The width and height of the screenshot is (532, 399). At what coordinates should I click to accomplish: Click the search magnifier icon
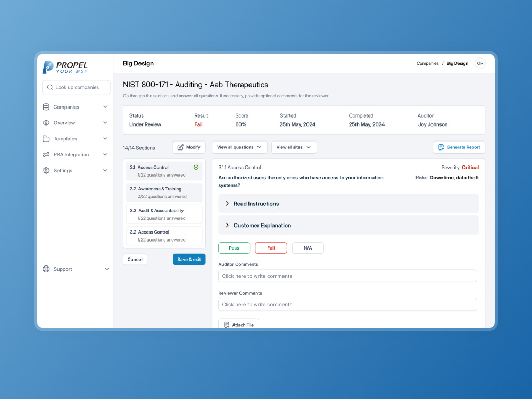click(x=50, y=87)
